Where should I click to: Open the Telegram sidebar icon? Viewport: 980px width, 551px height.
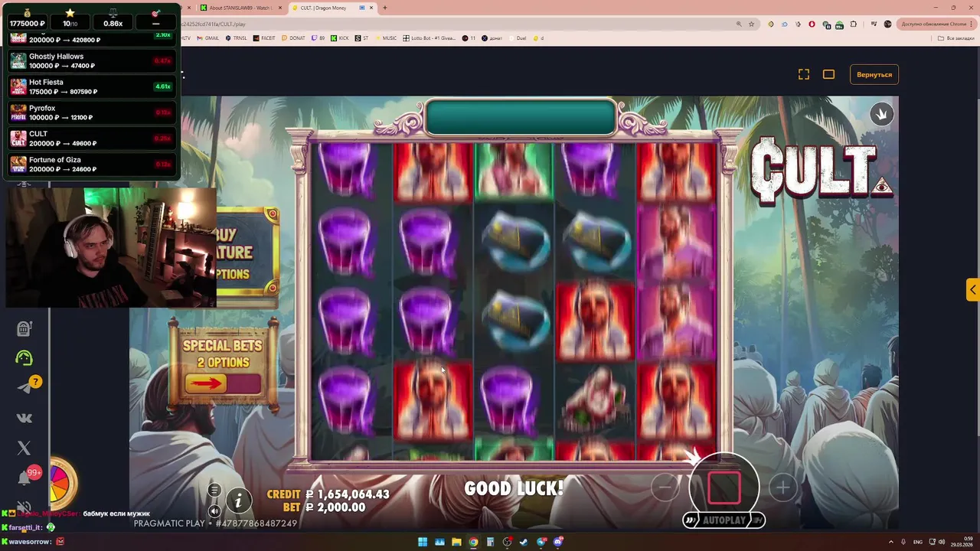pyautogui.click(x=24, y=388)
